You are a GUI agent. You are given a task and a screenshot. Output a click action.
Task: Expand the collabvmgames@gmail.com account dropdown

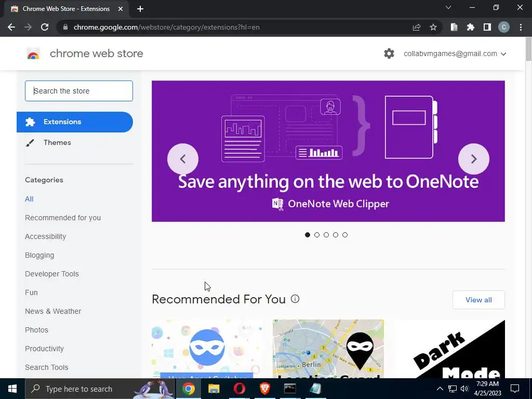(455, 54)
